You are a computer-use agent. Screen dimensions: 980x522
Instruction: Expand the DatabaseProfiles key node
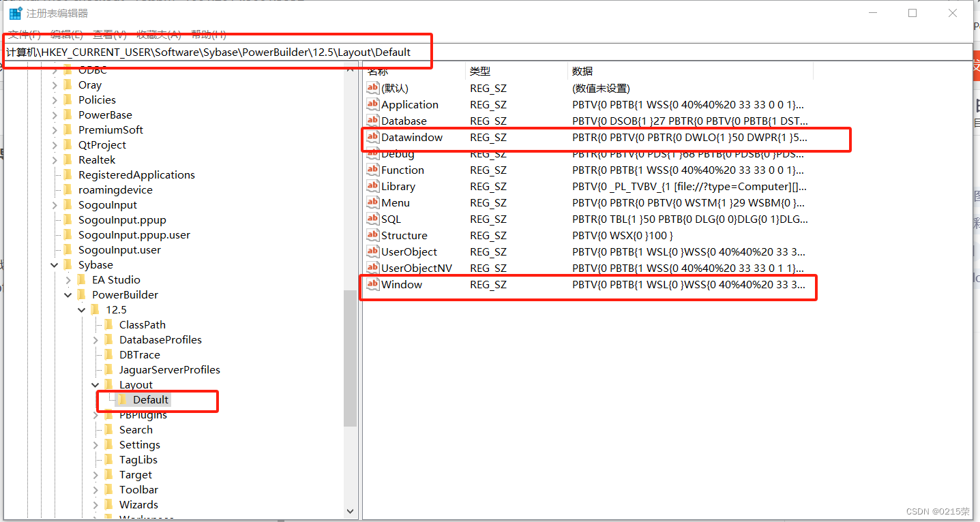pyautogui.click(x=95, y=340)
